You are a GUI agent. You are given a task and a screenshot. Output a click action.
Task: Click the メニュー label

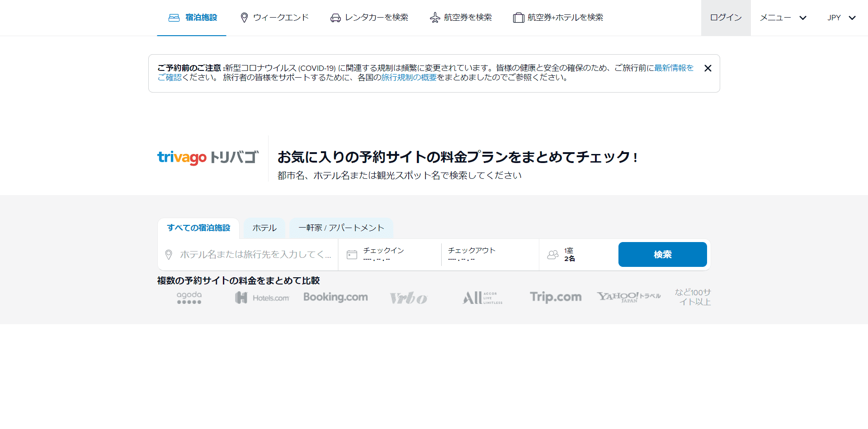775,18
